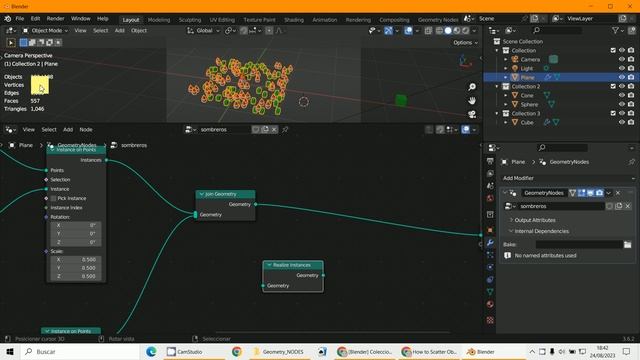640x360 pixels.
Task: Open the File menu
Action: pyautogui.click(x=20, y=19)
